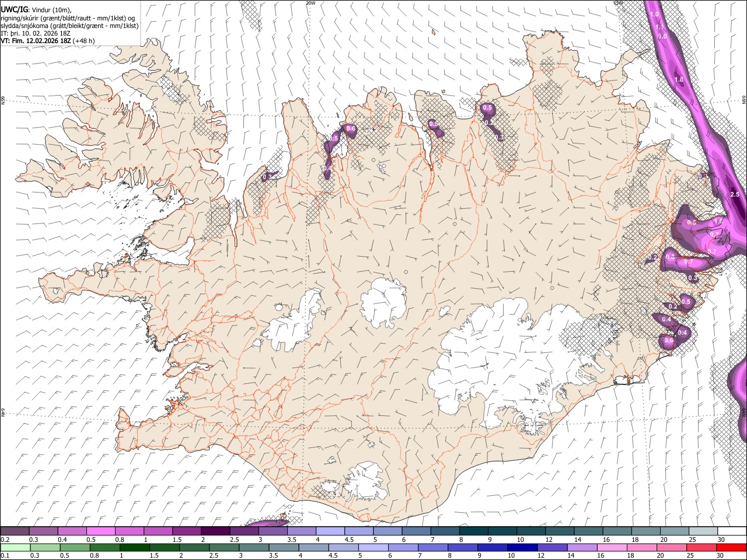Viewport: 747px width, 560px height.
Task: Click the valid time 'VT: Fim. 12.02.2026 18Z'
Action: 36,41
